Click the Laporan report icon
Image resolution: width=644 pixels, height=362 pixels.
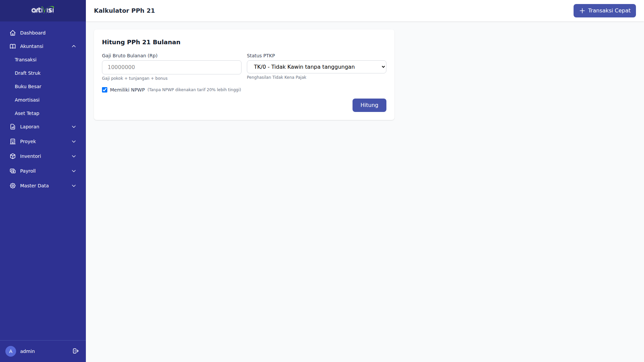click(x=13, y=127)
